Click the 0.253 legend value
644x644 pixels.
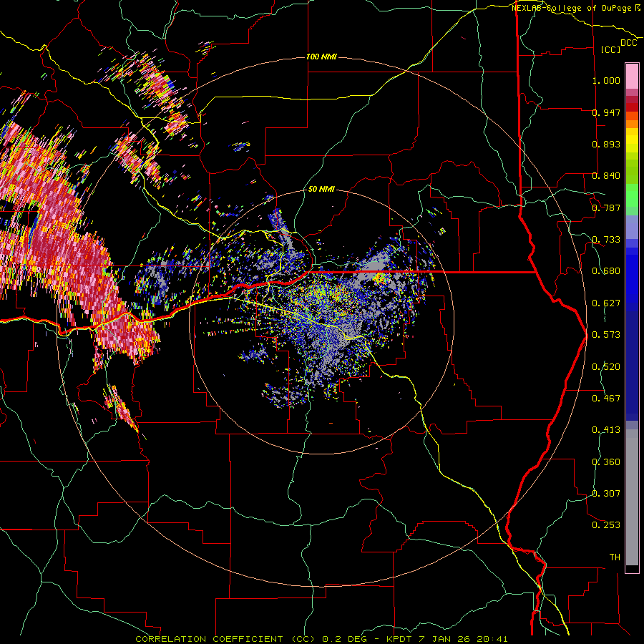pyautogui.click(x=606, y=525)
